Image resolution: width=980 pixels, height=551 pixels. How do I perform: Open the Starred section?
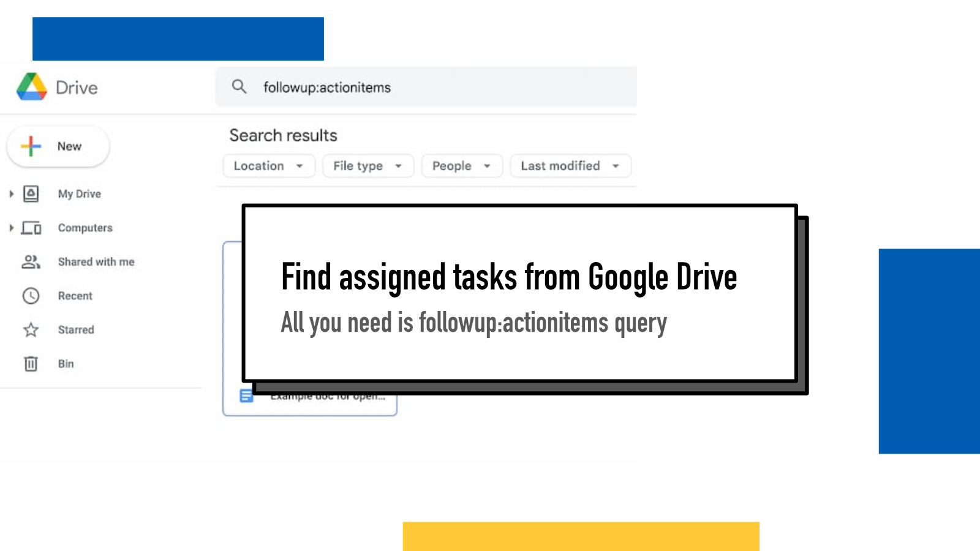click(30, 329)
